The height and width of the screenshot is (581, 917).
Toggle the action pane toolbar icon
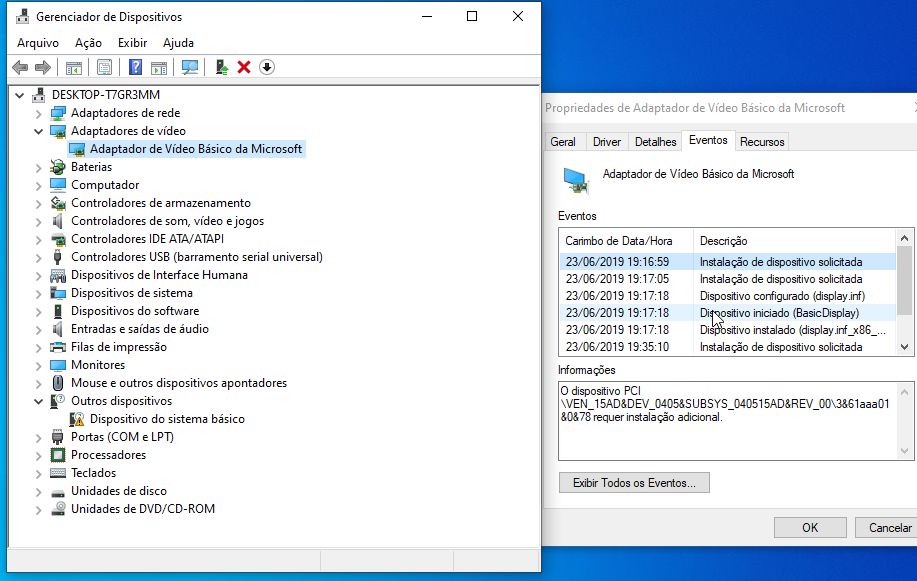click(x=158, y=67)
